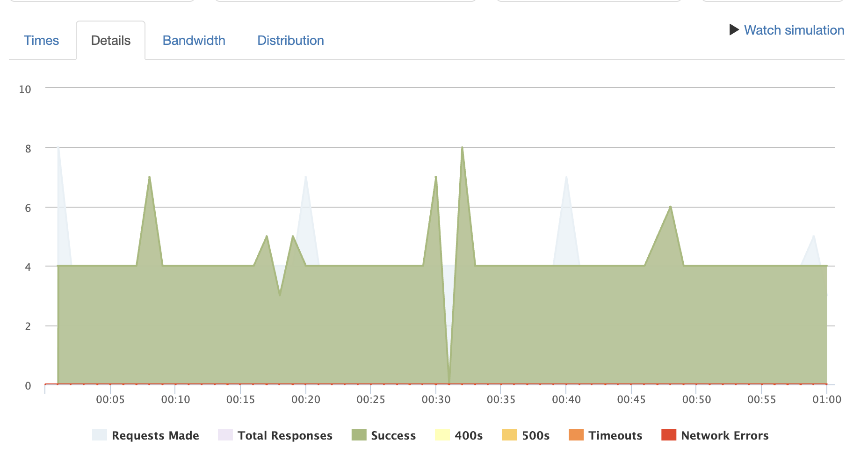Click the 00:30 mark on time axis

click(436, 399)
